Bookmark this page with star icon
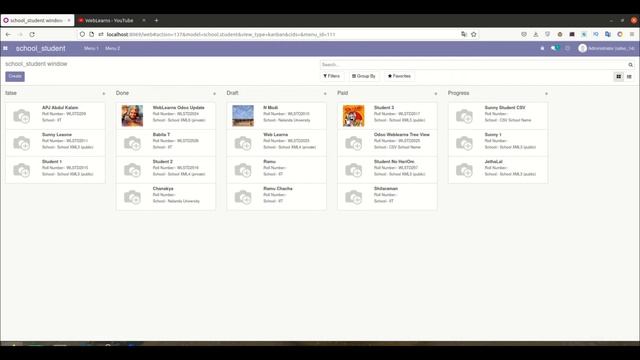Screen dimensions: 640x360 (473, 34)
